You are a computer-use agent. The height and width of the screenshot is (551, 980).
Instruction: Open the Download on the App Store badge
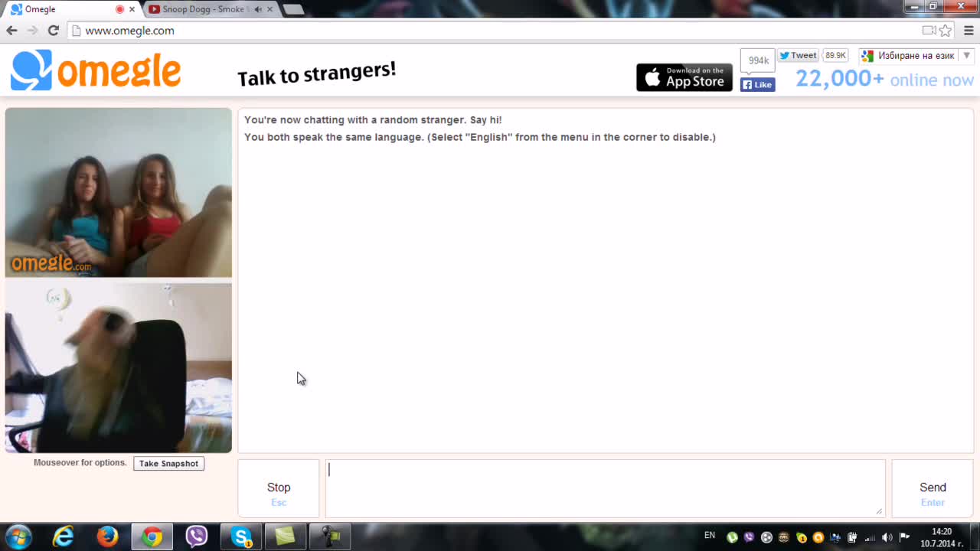click(x=684, y=77)
